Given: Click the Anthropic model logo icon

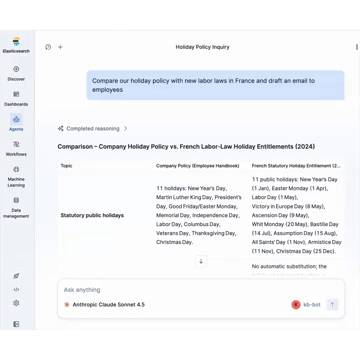Looking at the screenshot, I should [67, 305].
